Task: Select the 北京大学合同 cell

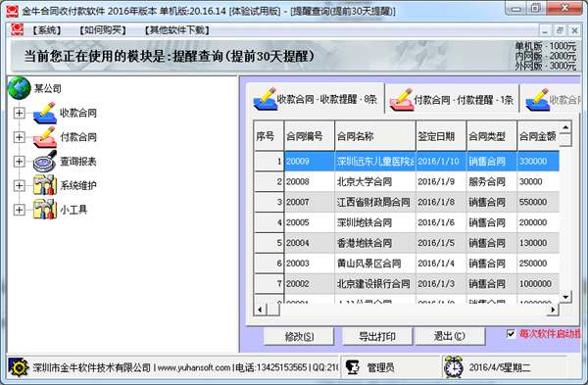Action: click(375, 182)
